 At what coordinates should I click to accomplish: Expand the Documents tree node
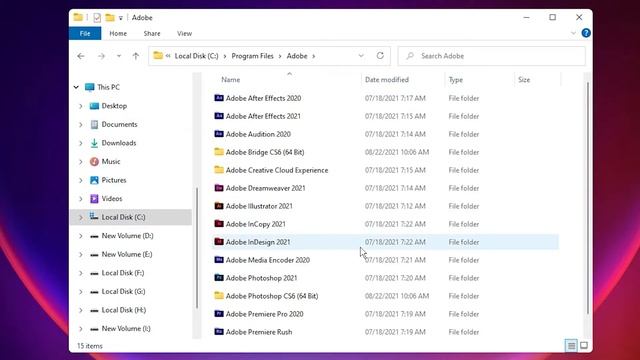tap(80, 124)
